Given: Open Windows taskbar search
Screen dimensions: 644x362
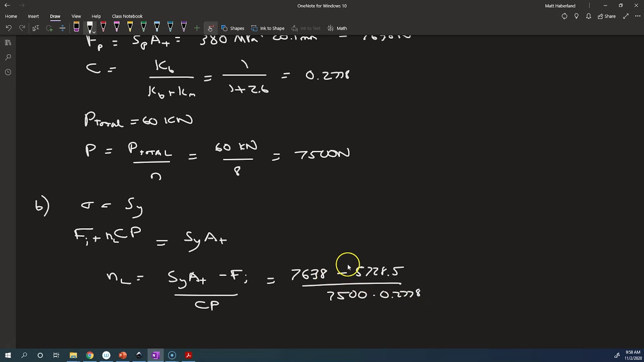Looking at the screenshot, I should 24,355.
